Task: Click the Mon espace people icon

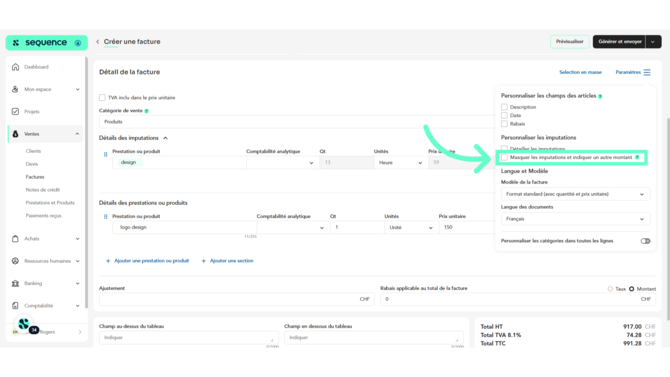Action: 15,89
